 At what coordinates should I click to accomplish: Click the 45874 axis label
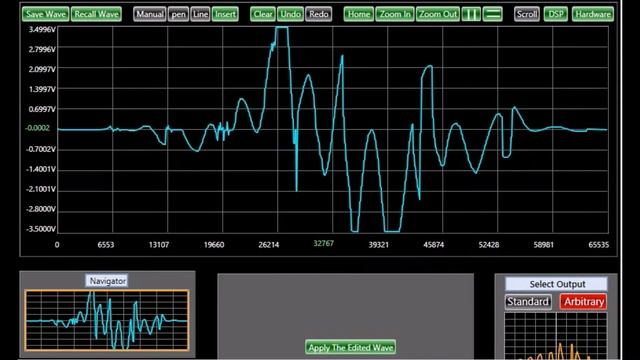coord(433,245)
